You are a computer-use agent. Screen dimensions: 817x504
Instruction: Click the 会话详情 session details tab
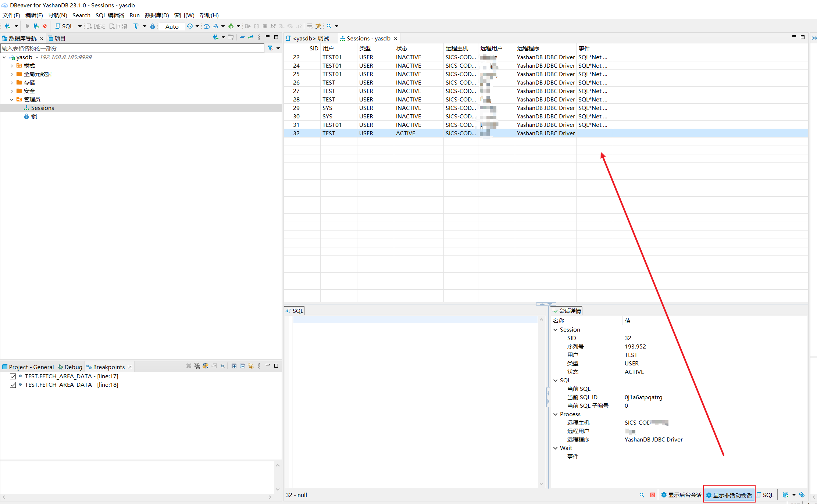(567, 311)
